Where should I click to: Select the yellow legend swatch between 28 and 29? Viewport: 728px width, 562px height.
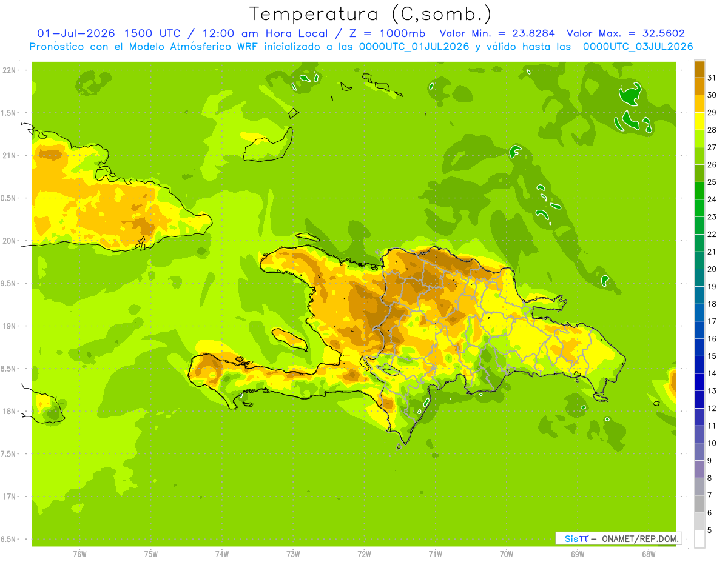click(x=699, y=121)
